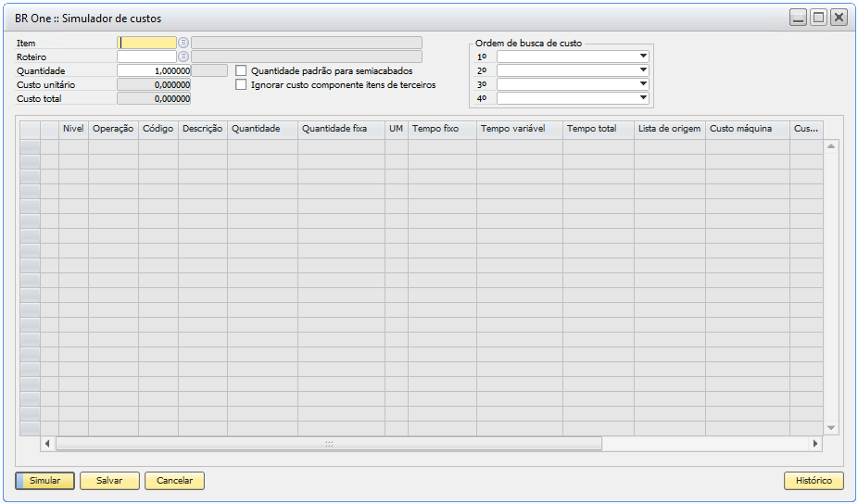Expand the 2º cost search order dropdown

643,69
